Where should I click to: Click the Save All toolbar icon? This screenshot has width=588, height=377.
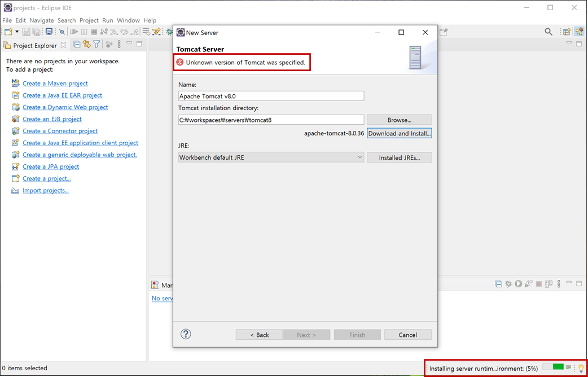(x=36, y=32)
